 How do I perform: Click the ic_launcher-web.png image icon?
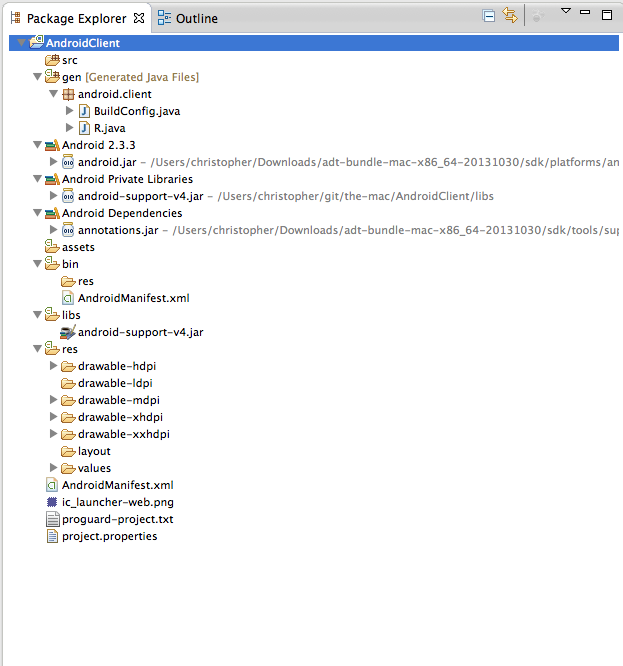[x=52, y=502]
